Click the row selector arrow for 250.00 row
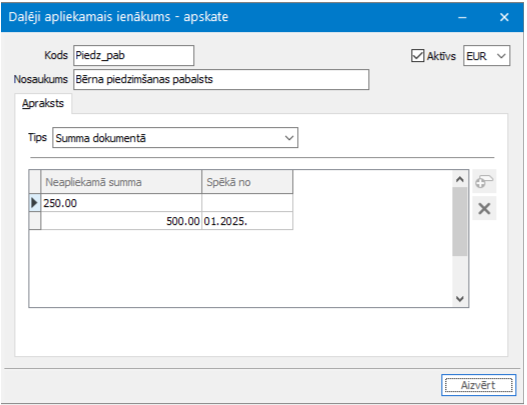This screenshot has height=405, width=527. pos(35,203)
